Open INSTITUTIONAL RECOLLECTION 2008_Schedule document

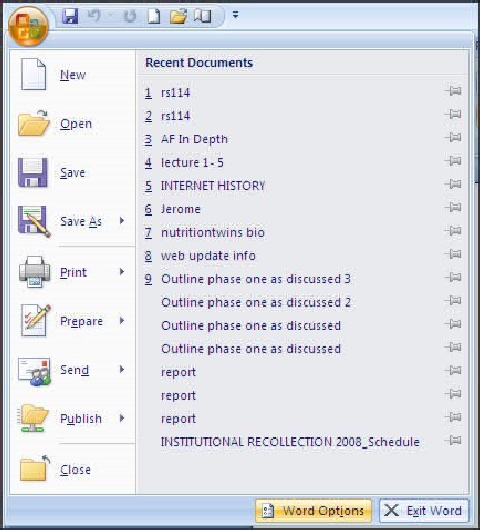pos(290,442)
